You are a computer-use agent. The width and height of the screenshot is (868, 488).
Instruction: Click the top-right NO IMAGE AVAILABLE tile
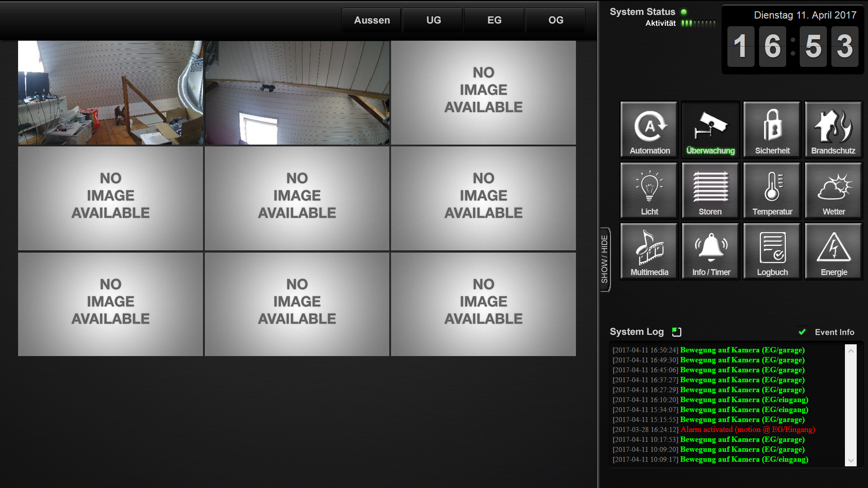pyautogui.click(x=483, y=93)
